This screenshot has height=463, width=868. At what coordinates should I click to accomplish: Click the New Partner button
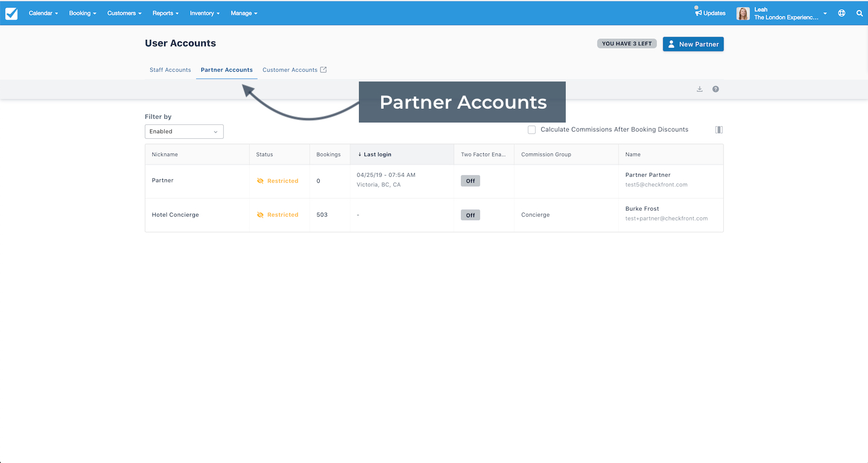point(693,44)
